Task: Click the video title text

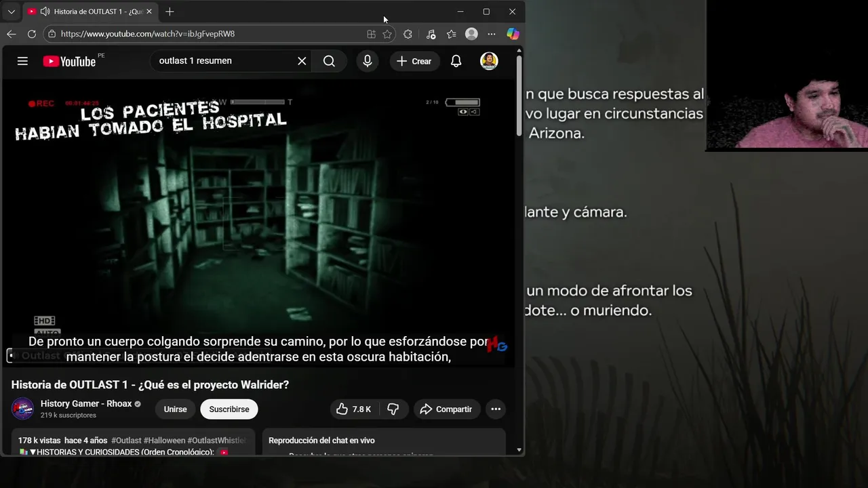Action: pyautogui.click(x=150, y=385)
